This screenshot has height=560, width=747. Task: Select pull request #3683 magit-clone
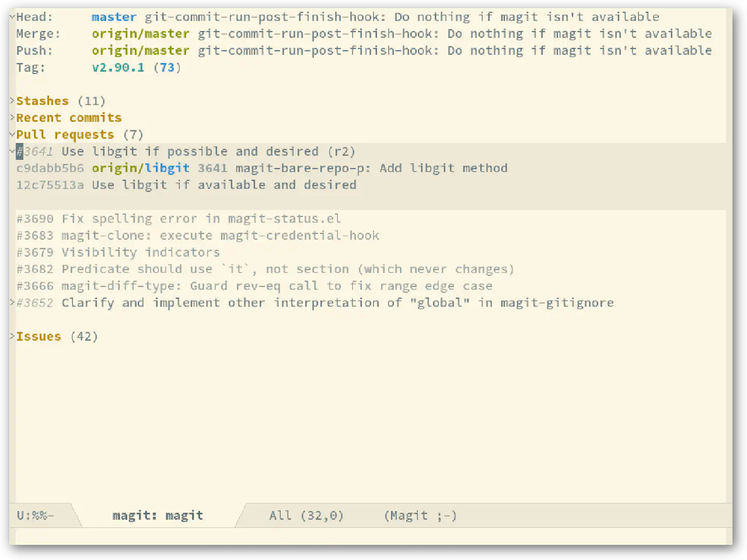click(x=197, y=236)
